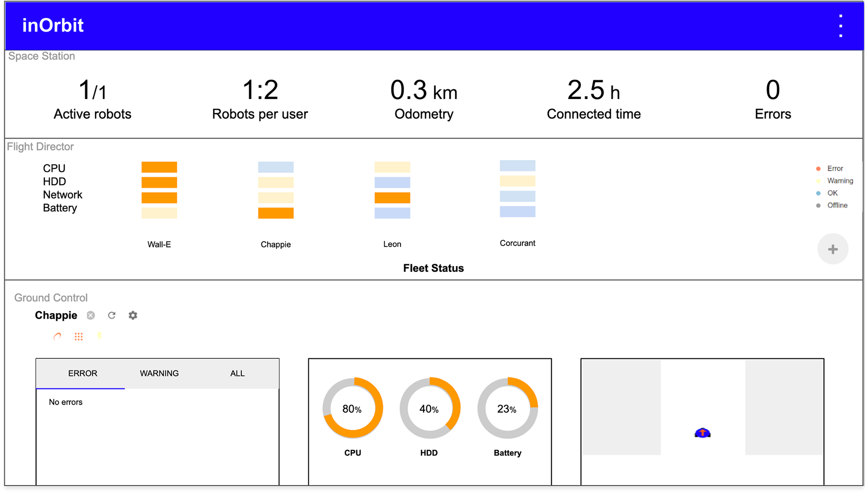Click the Space Station section title
The width and height of the screenshot is (868, 494).
[42, 56]
